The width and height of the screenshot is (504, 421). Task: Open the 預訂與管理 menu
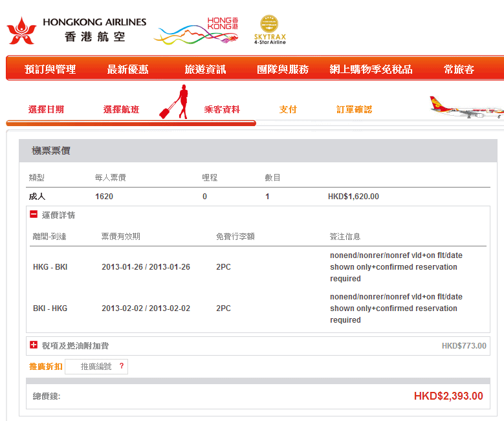[x=50, y=69]
